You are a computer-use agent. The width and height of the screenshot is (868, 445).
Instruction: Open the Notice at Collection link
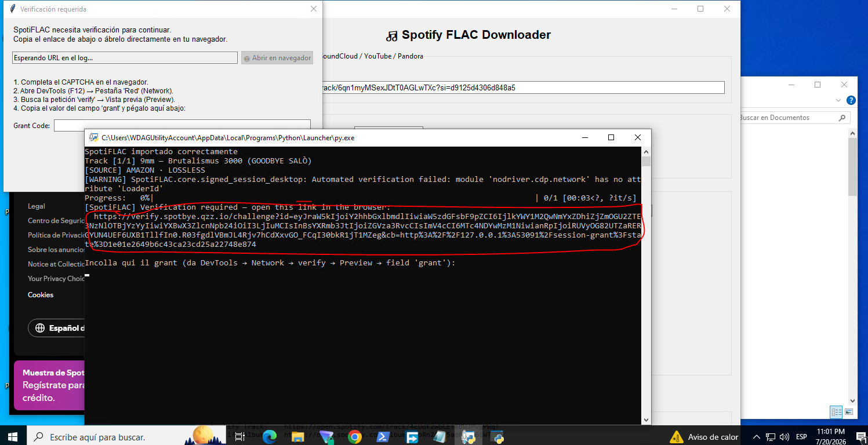pyautogui.click(x=56, y=264)
